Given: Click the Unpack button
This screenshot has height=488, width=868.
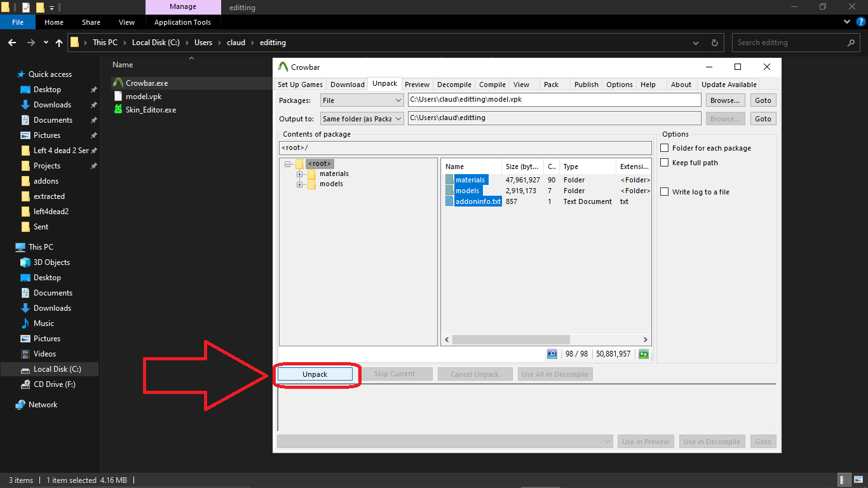Looking at the screenshot, I should click(315, 374).
